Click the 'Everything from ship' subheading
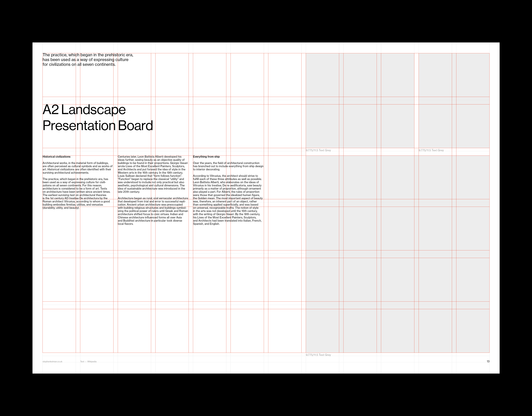Viewport: 532px width, 416px height. tap(206, 157)
